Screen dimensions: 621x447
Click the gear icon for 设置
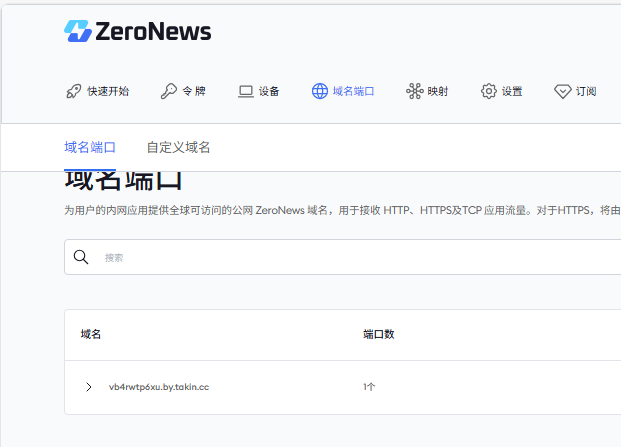point(489,91)
